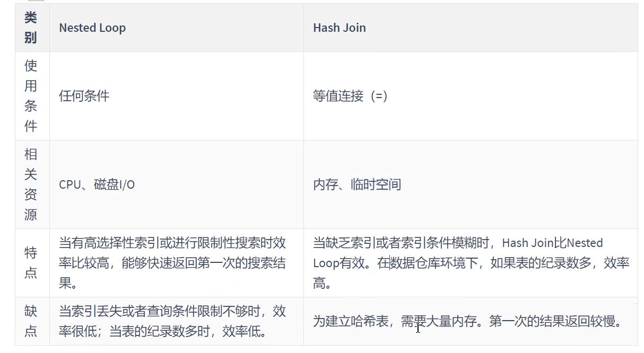Click the 特点 row label
Image resolution: width=644 pixels, height=353 pixels.
coord(32,263)
